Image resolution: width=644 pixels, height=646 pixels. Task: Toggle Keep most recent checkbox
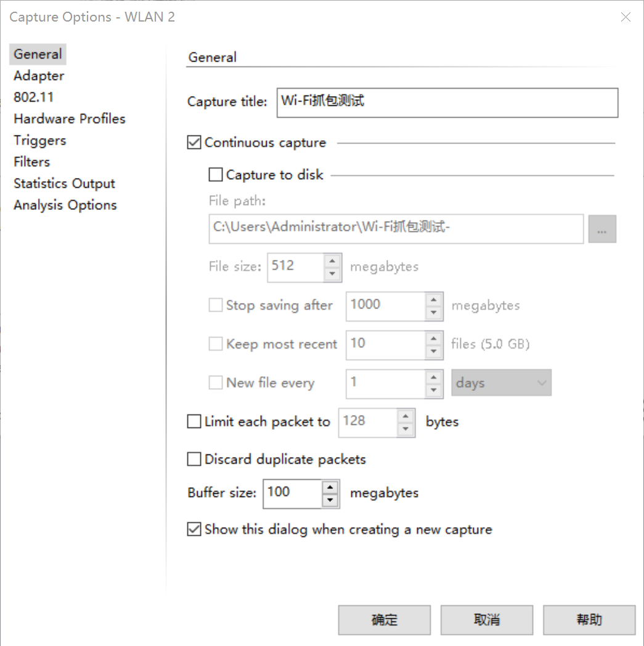[216, 344]
